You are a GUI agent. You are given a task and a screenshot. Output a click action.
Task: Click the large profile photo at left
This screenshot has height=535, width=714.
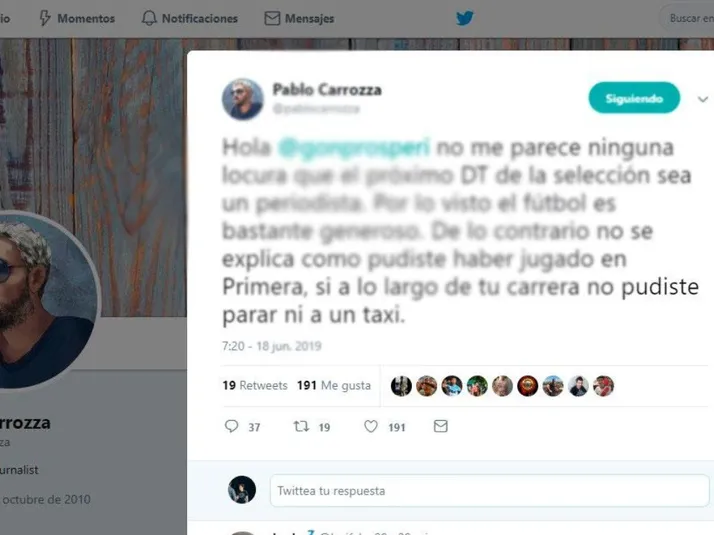pos(46,301)
